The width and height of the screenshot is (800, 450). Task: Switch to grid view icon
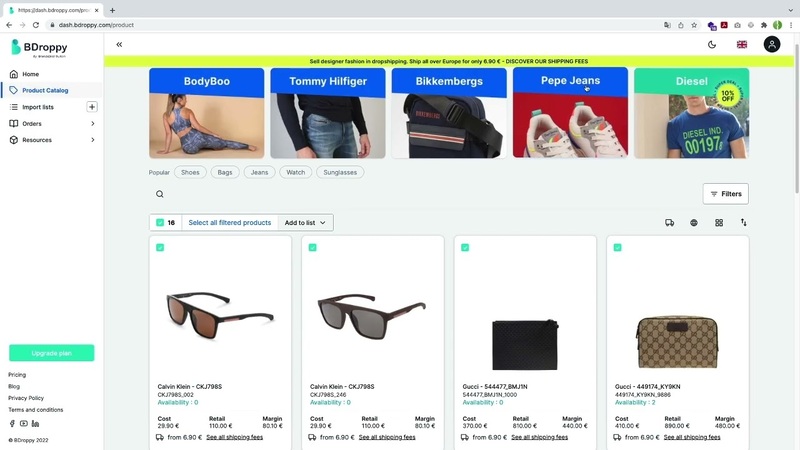(719, 222)
